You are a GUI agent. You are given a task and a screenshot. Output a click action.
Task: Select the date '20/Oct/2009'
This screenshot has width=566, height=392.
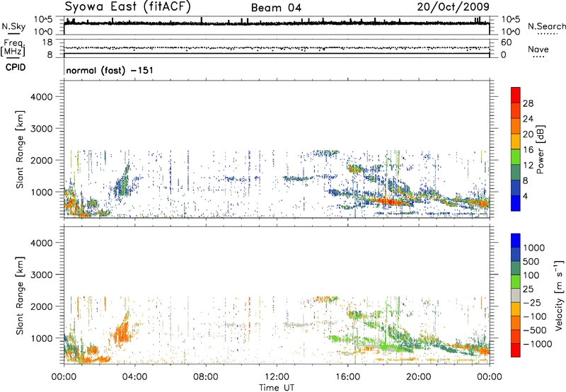click(x=454, y=7)
